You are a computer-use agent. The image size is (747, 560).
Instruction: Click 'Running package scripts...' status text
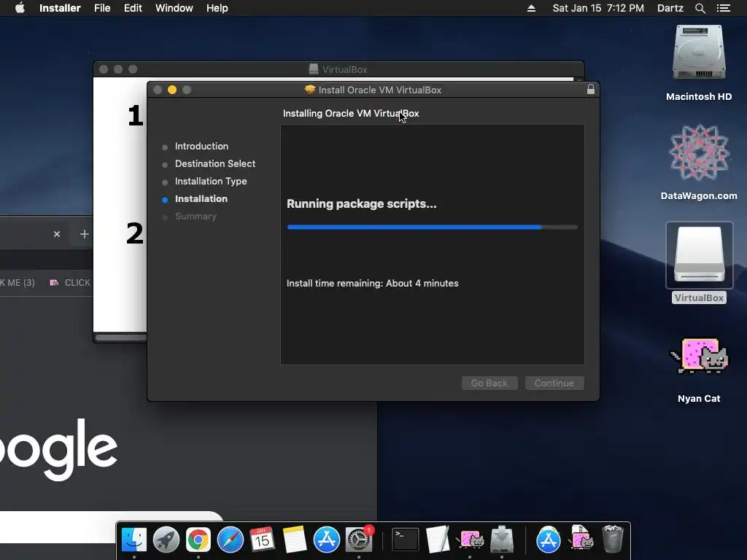pos(362,204)
